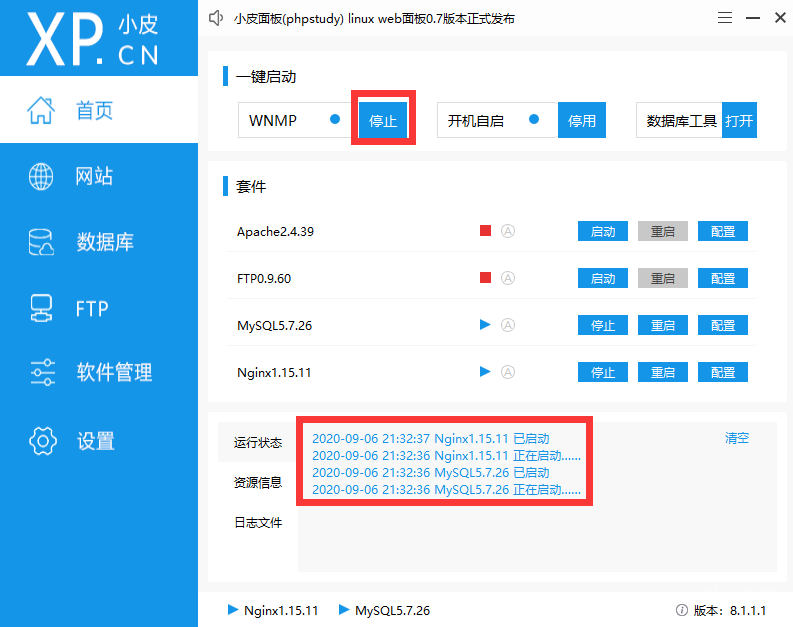Switch to 资源信息 tab

257,482
